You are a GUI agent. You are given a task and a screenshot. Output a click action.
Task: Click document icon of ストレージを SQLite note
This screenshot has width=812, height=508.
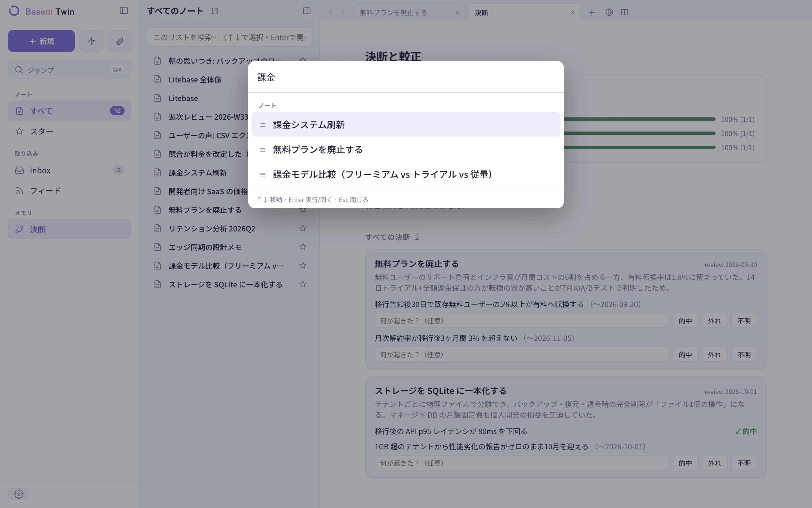coord(157,284)
